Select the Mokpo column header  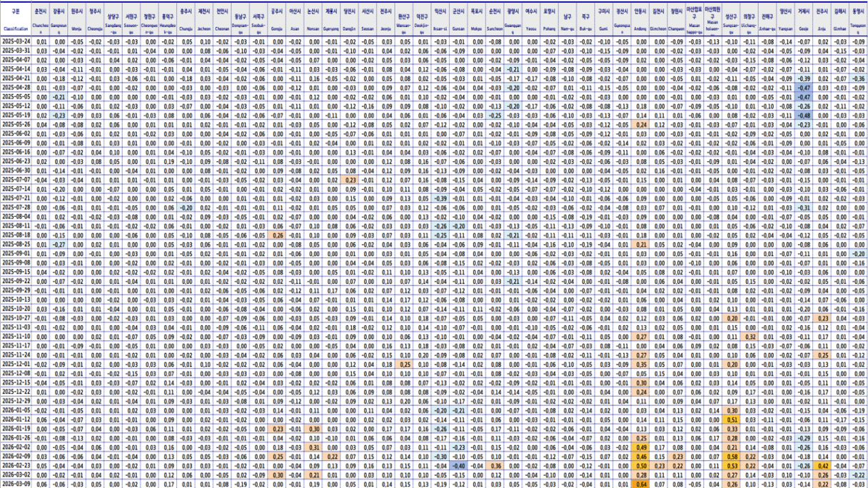click(477, 20)
